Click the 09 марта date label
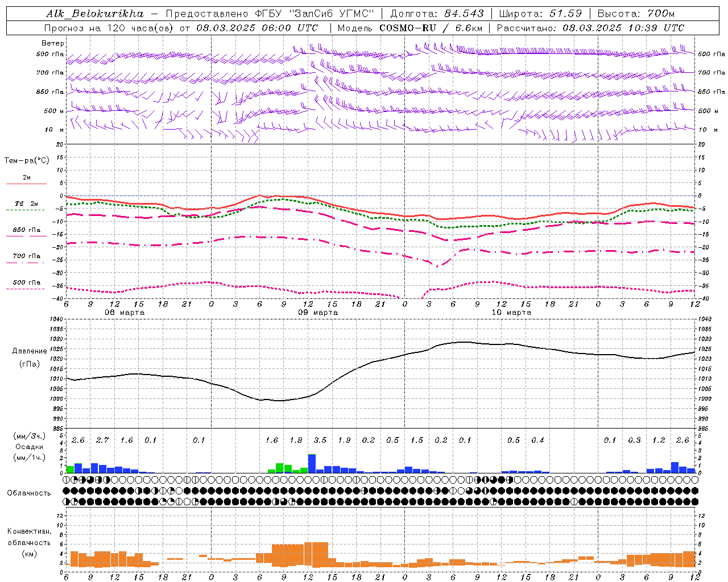The width and height of the screenshot is (728, 582). point(318,313)
